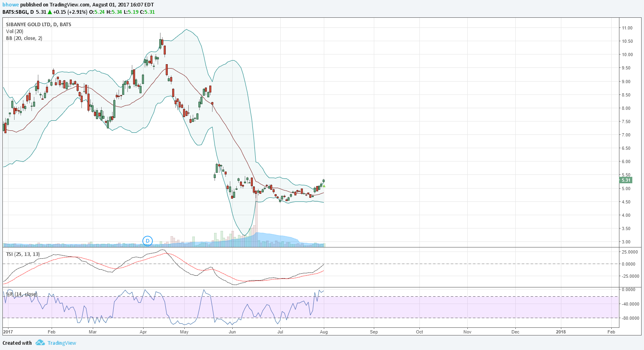Click the Nov label on time axis
Screen dimensions: 644x350
pos(467,332)
